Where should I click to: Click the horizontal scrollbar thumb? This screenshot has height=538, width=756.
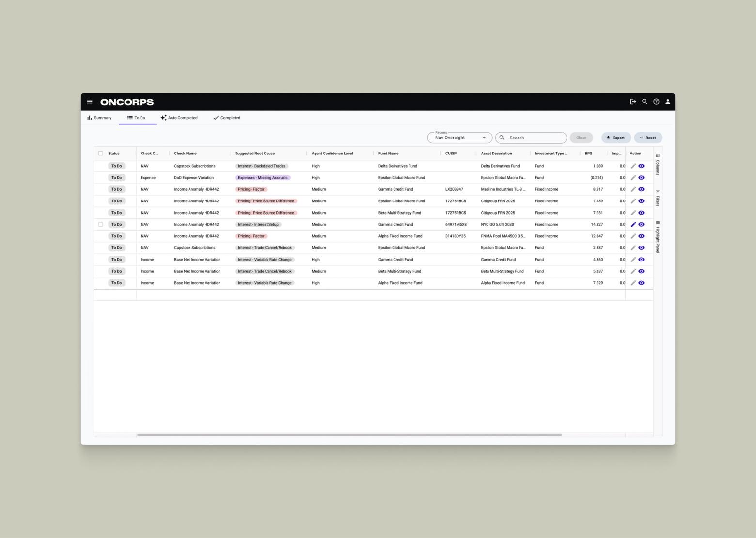click(x=349, y=435)
